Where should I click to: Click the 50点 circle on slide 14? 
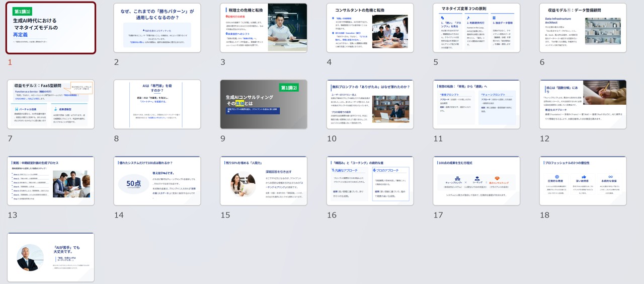pos(134,184)
